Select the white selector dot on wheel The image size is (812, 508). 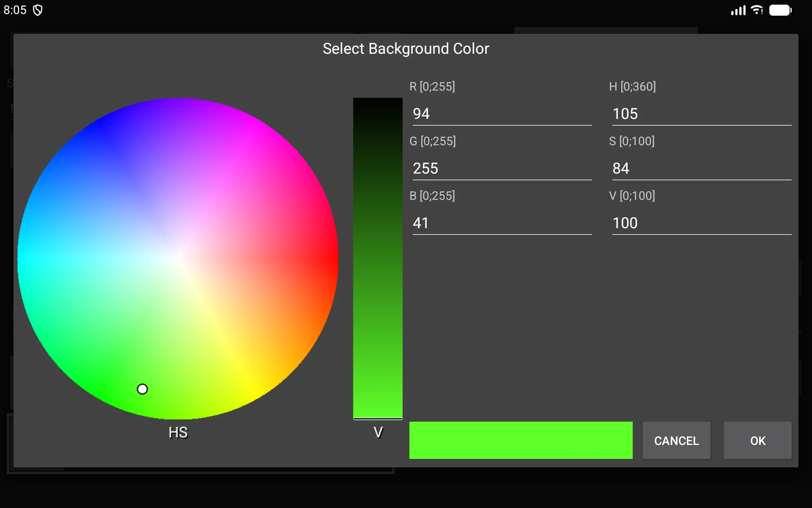point(143,389)
